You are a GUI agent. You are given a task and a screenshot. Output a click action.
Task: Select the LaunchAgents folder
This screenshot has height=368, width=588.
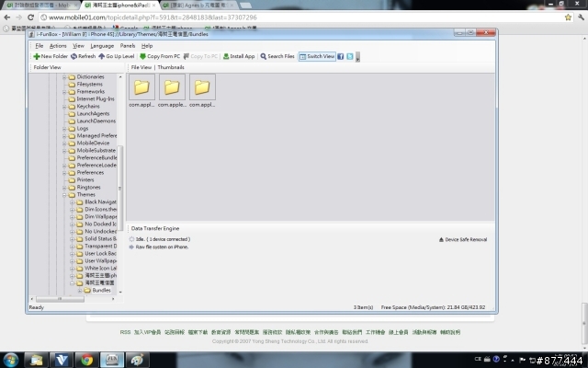[x=93, y=114]
